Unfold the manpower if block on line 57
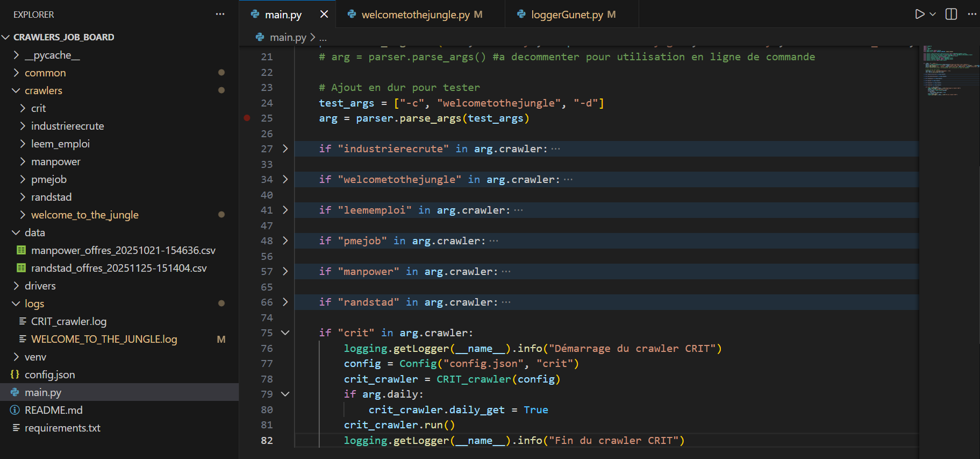This screenshot has width=980, height=459. (285, 271)
